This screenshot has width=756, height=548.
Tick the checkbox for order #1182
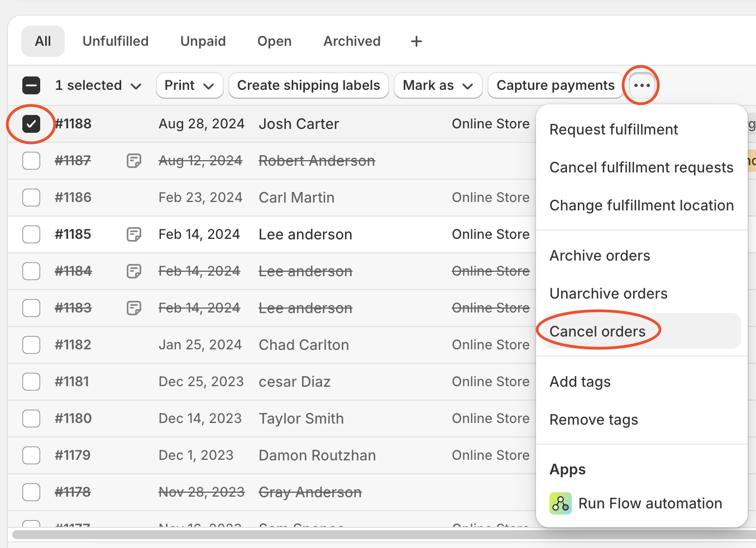pyautogui.click(x=31, y=345)
